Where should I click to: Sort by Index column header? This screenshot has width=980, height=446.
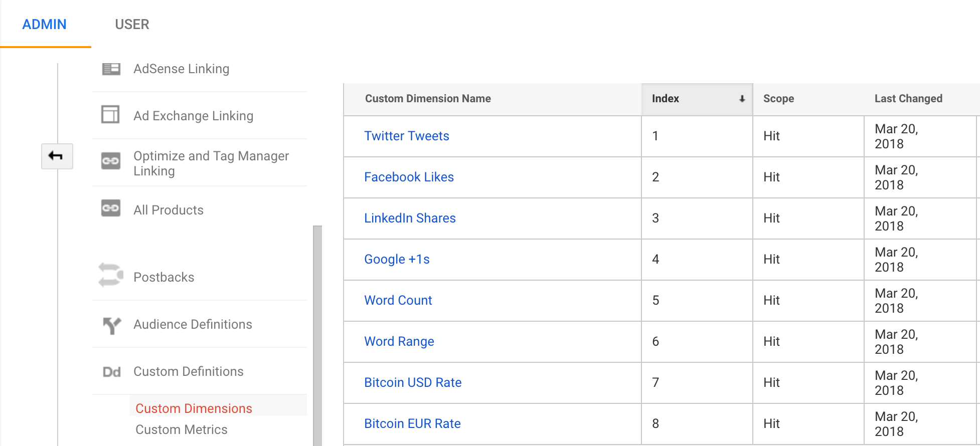pos(697,99)
